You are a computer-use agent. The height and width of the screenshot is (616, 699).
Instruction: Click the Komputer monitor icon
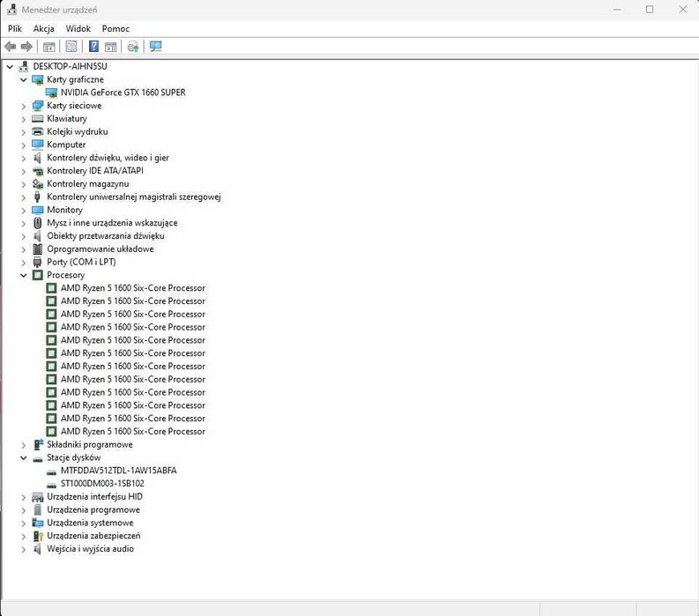(37, 145)
